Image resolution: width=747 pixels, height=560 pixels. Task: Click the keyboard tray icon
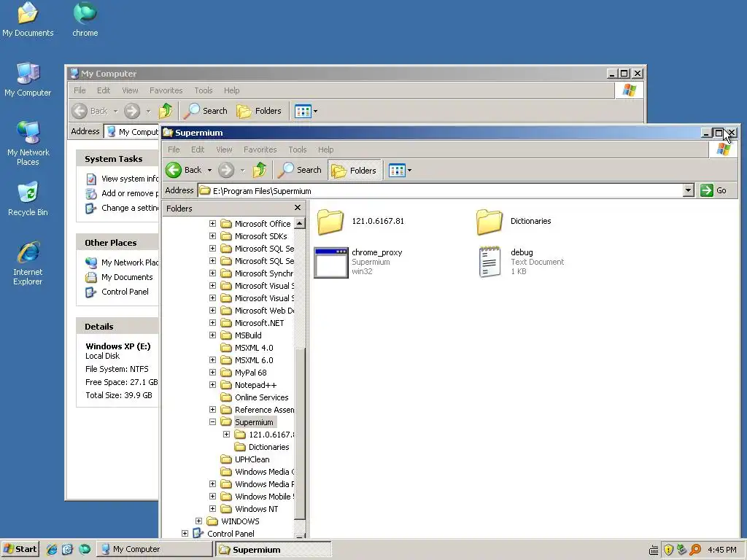[x=654, y=550]
